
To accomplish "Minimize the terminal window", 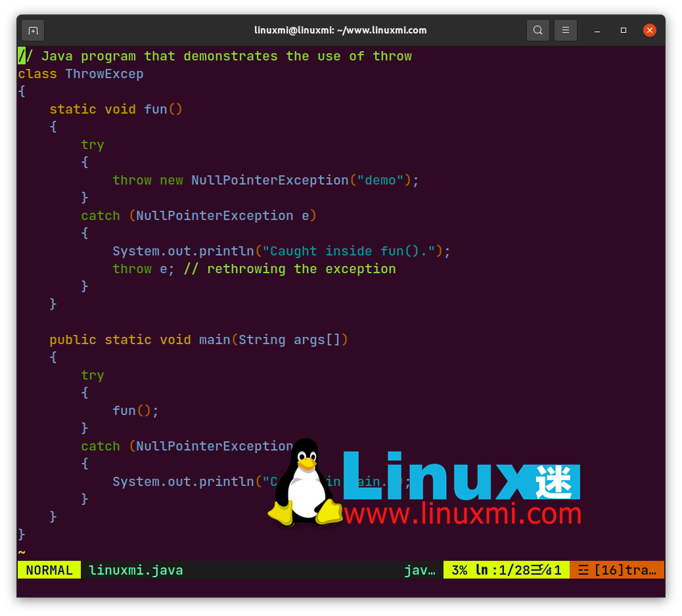I will click(597, 30).
